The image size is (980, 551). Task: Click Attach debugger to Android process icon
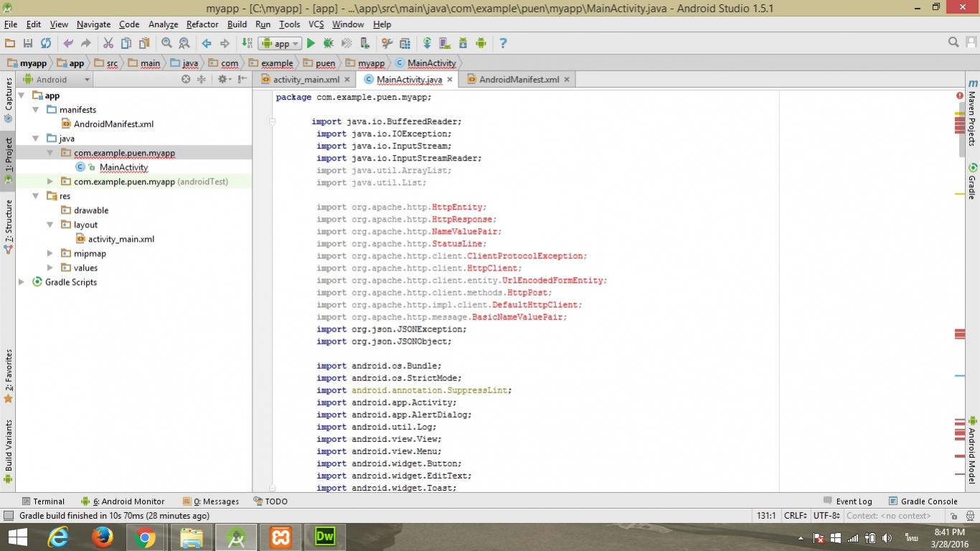click(x=364, y=44)
